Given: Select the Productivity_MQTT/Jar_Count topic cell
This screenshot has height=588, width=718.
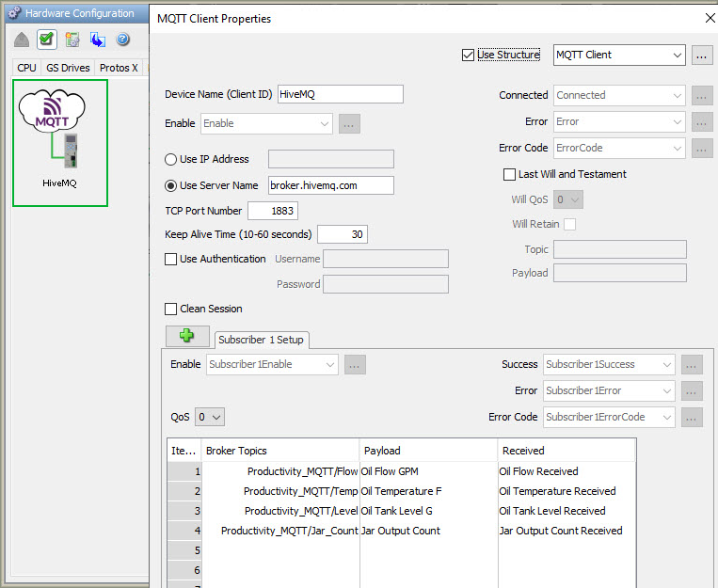Looking at the screenshot, I should [280, 531].
